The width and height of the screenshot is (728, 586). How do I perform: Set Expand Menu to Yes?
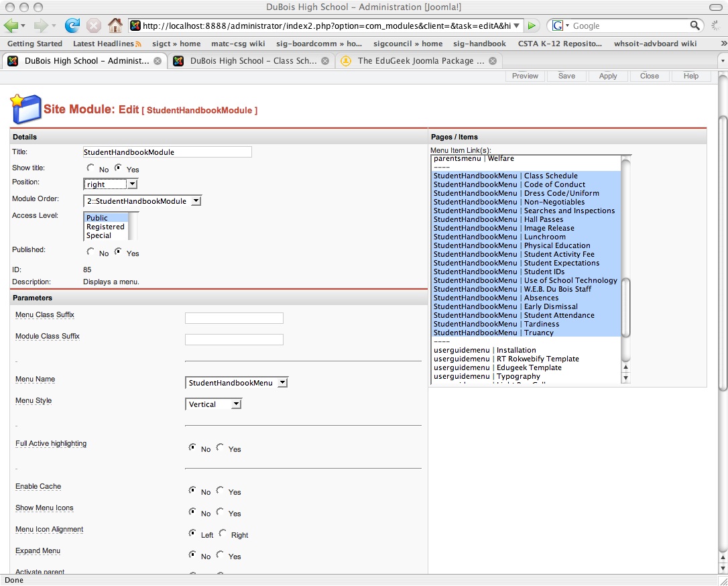pos(220,554)
